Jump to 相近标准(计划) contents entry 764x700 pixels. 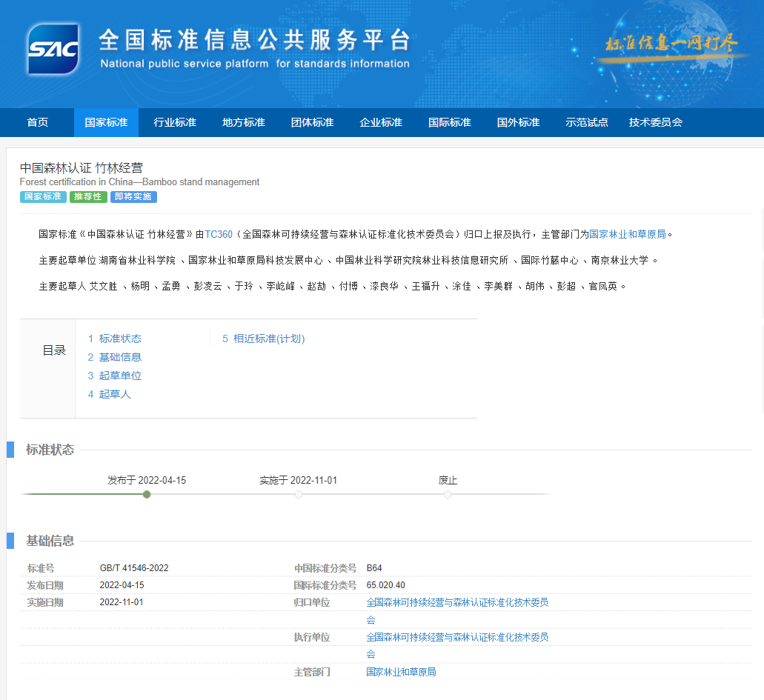point(268,339)
